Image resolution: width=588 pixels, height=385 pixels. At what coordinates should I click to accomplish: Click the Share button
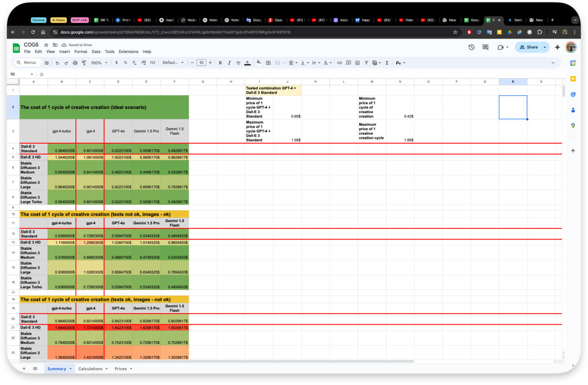[x=529, y=47]
